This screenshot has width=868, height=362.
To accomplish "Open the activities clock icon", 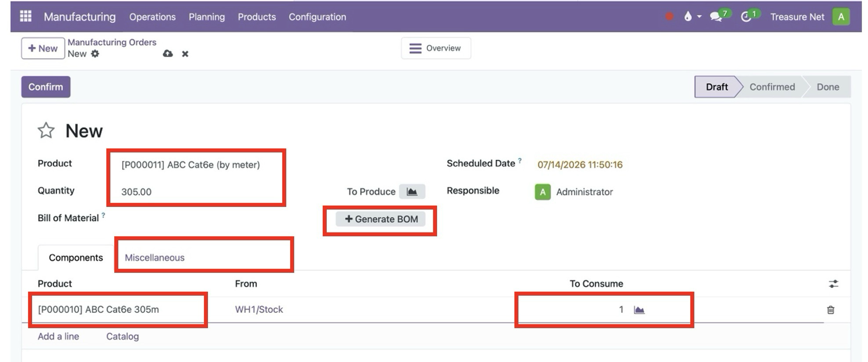I will coord(746,17).
